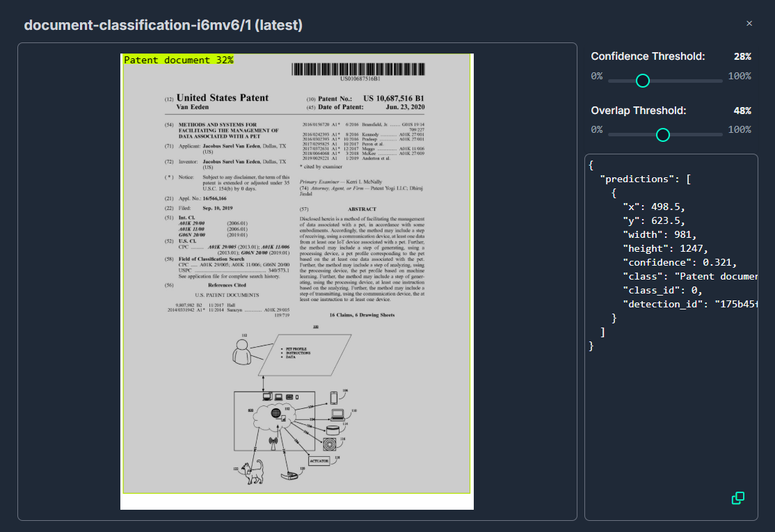Click the "detection_id" JSON line
Viewport: 775px width, 532px height.
coord(690,304)
